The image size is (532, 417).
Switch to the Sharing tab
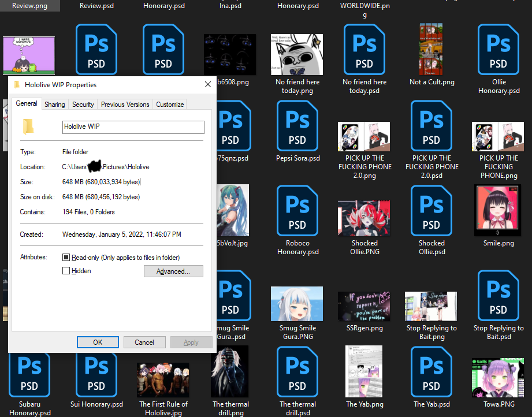point(55,105)
